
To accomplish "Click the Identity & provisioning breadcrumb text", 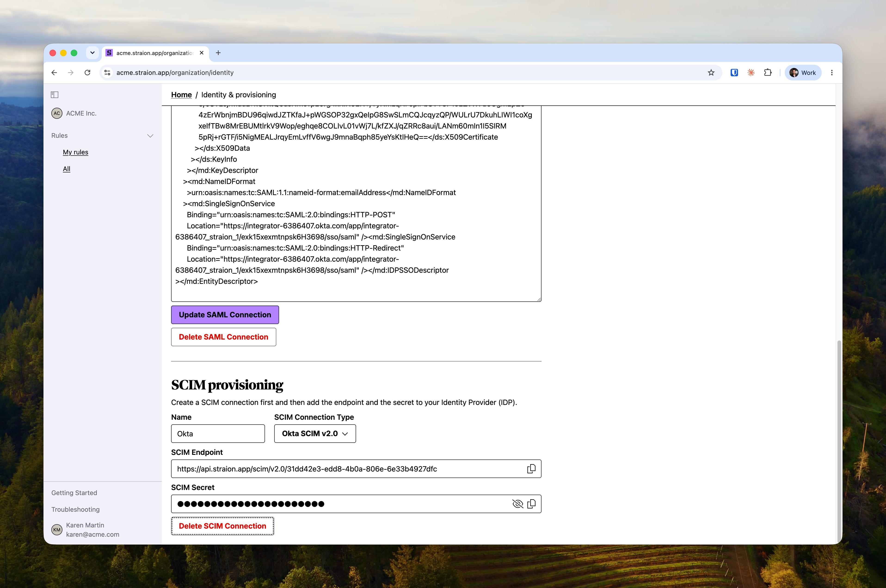I will point(239,95).
